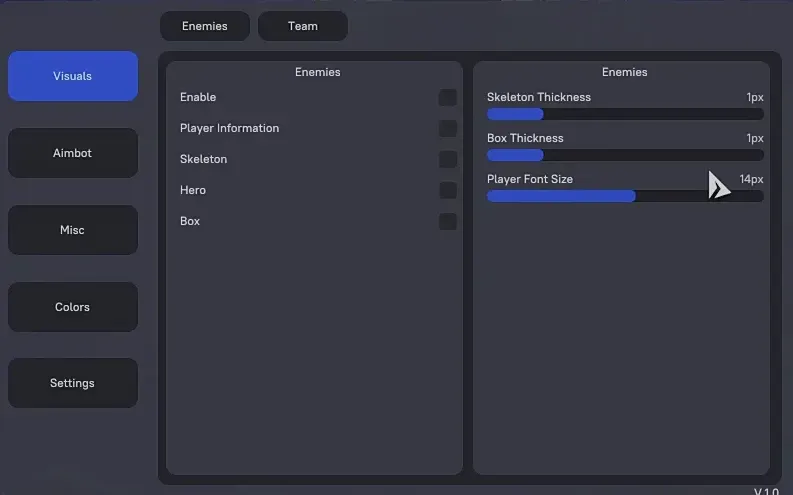Select the Enemies tab at the top
The height and width of the screenshot is (495, 793).
(x=204, y=26)
